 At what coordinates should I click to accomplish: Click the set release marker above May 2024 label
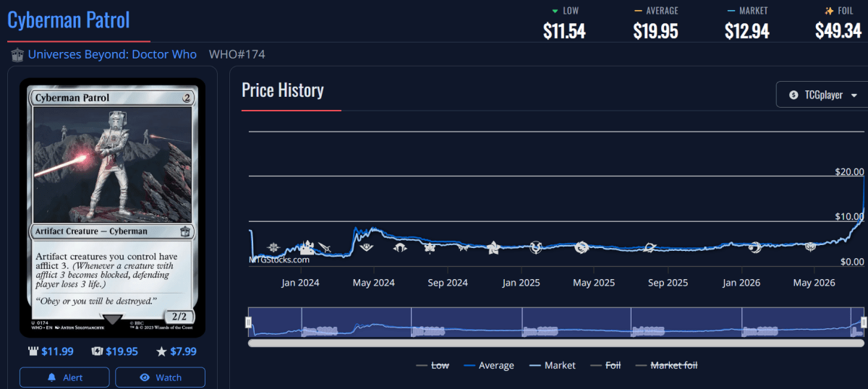coord(367,247)
